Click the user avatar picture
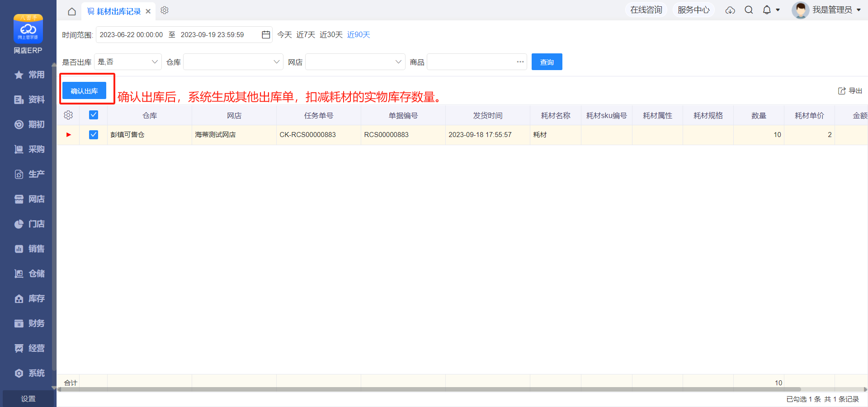 click(800, 10)
